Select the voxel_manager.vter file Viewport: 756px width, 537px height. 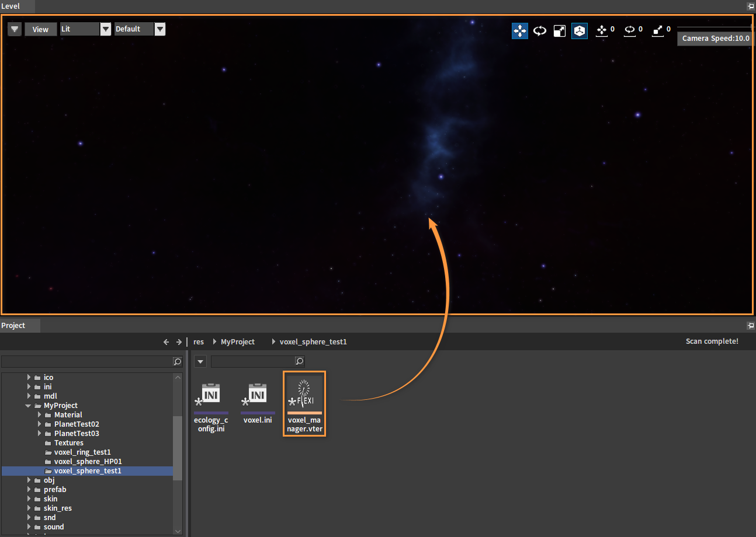(304, 404)
